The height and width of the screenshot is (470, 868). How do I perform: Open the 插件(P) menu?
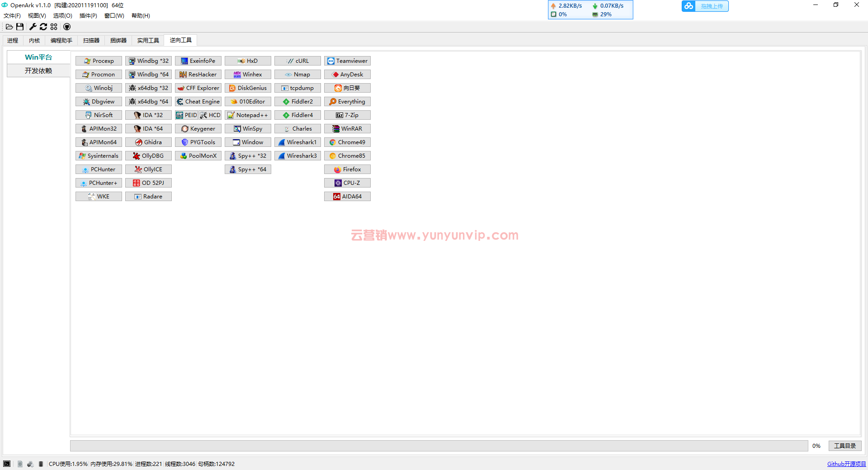click(88, 16)
